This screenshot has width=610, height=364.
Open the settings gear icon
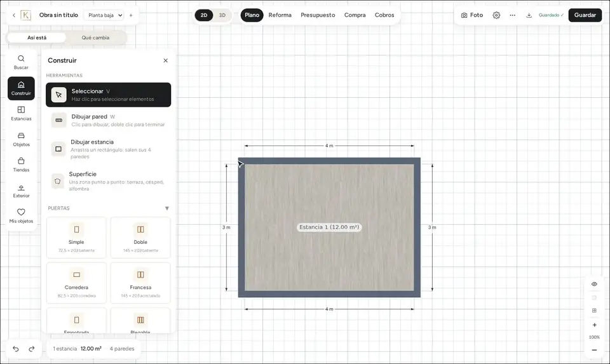[496, 15]
